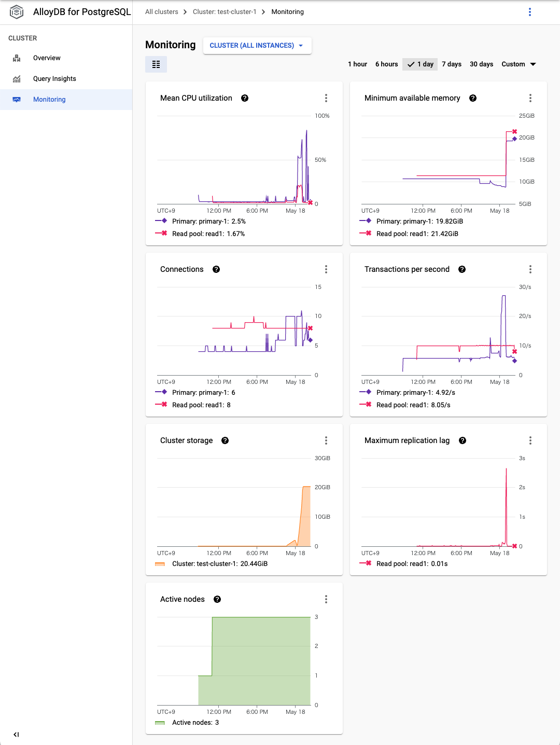
Task: Open the chart legend list view icon
Action: (x=156, y=64)
